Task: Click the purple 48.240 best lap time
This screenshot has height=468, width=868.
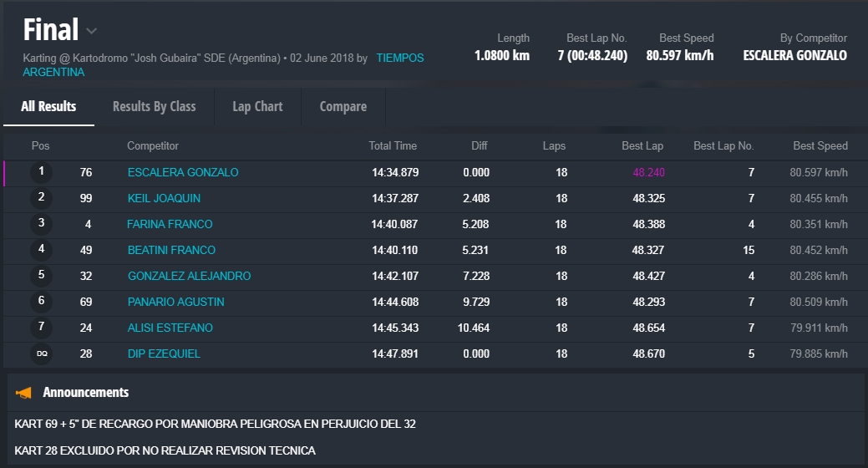Action: tap(648, 172)
